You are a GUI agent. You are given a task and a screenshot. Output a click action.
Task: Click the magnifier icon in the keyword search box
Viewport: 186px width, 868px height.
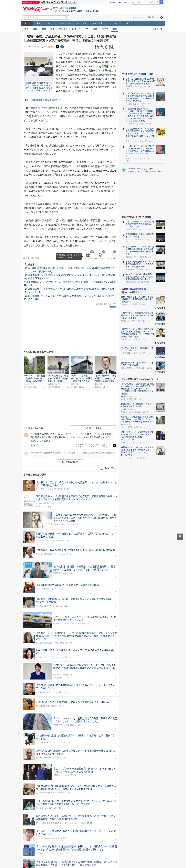point(66,18)
